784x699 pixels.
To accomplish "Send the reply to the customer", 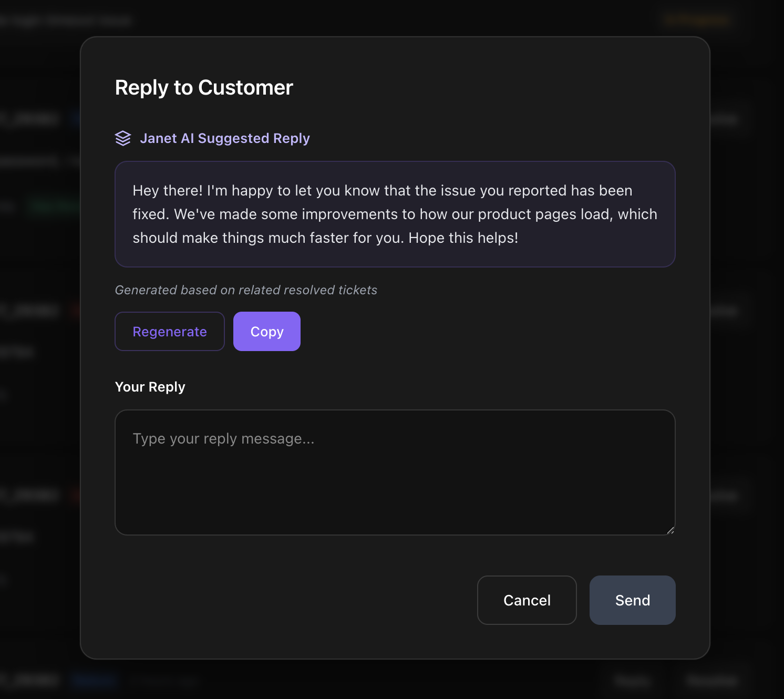I will click(632, 600).
